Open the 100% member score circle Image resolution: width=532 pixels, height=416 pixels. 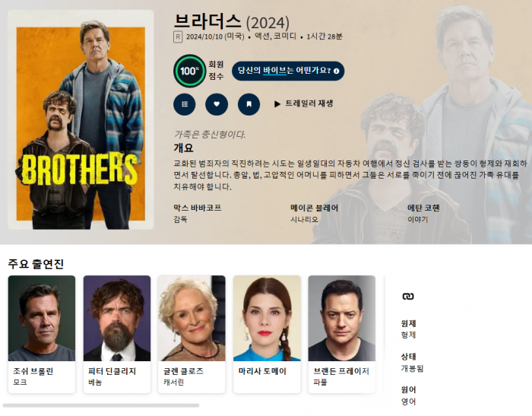189,71
